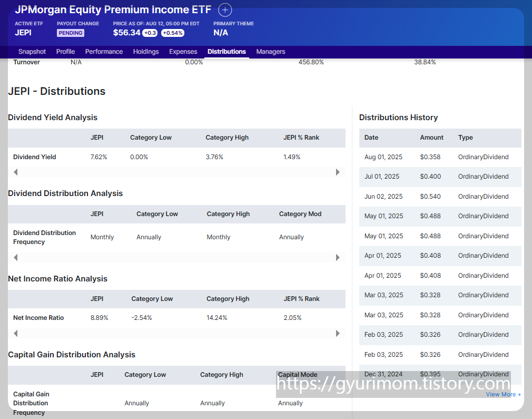Click the 2.05% net income rank value

coord(292,318)
